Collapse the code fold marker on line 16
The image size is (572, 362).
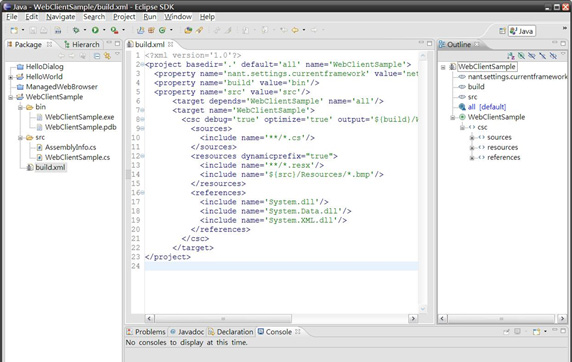click(143, 192)
